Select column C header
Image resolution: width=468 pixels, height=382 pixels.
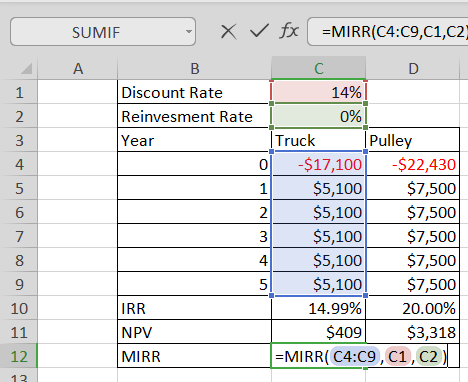coord(319,69)
